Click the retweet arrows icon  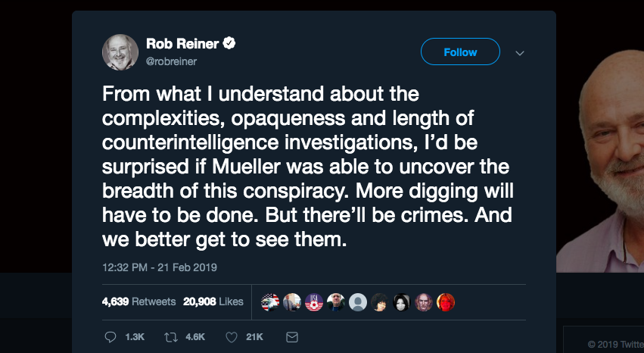(171, 337)
